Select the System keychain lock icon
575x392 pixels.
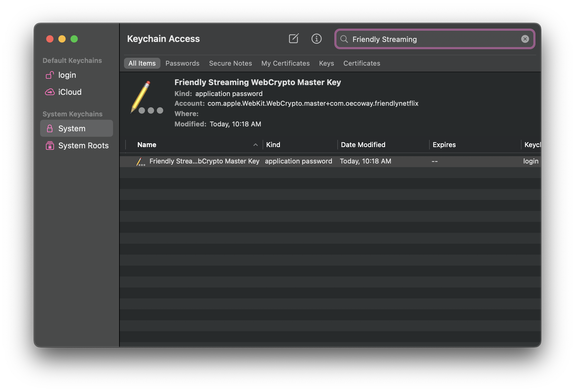[50, 129]
